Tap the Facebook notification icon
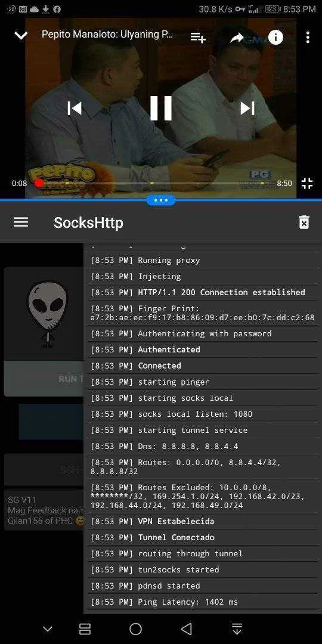 coord(57,9)
